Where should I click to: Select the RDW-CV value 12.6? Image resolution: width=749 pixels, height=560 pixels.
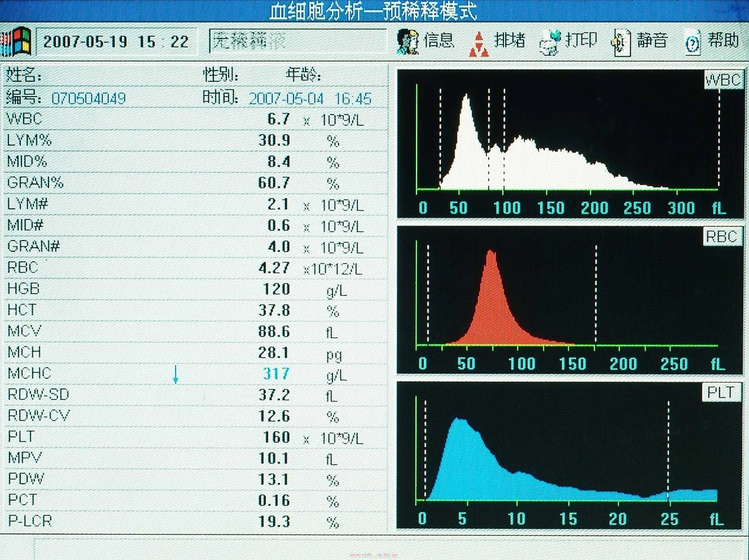[x=274, y=416]
